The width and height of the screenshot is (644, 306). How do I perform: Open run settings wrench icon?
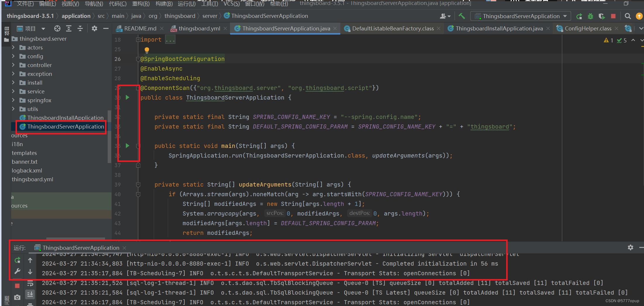point(17,271)
